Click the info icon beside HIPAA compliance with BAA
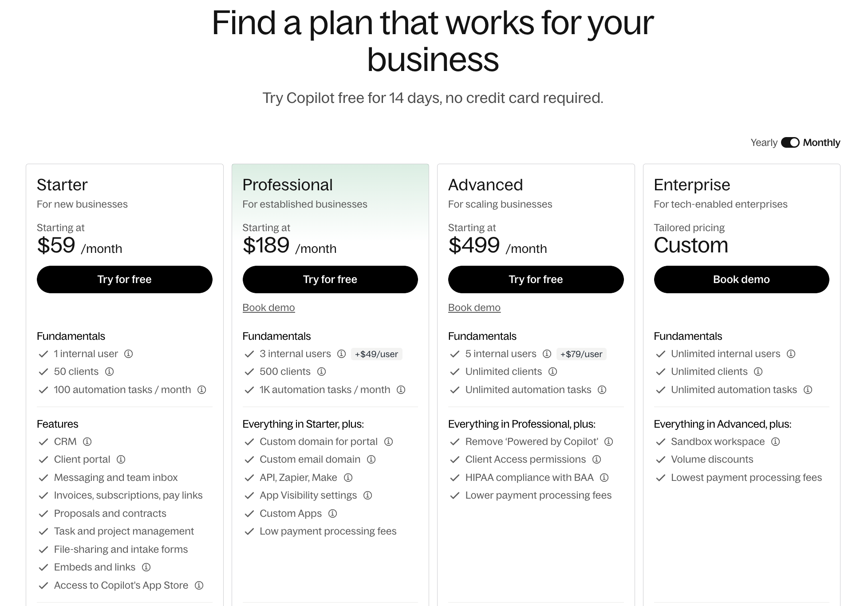This screenshot has width=868, height=606. 604,477
